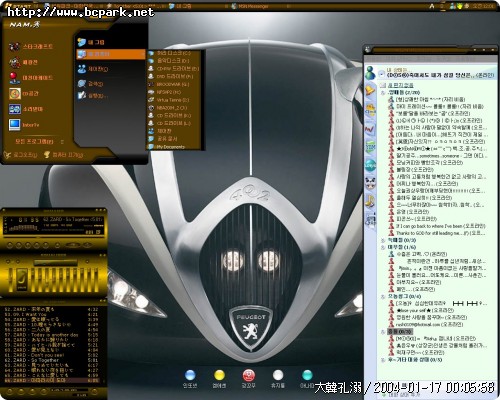Click the Add files button in Winamp playlist

pyautogui.click(x=10, y=391)
